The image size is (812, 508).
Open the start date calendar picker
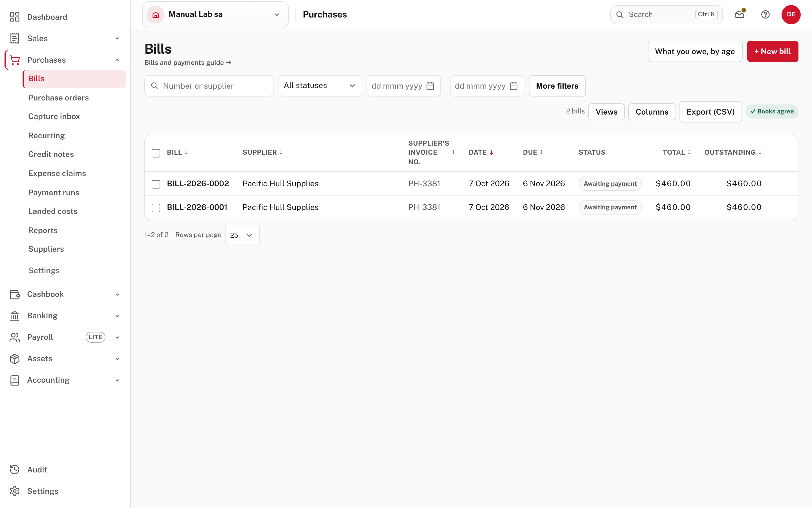point(430,86)
